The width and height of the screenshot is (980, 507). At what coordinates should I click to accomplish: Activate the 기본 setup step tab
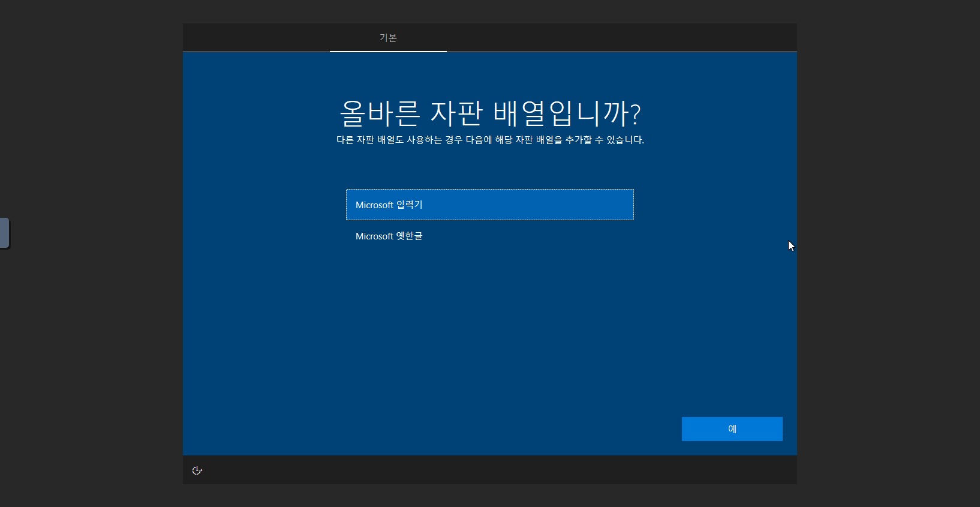[388, 38]
